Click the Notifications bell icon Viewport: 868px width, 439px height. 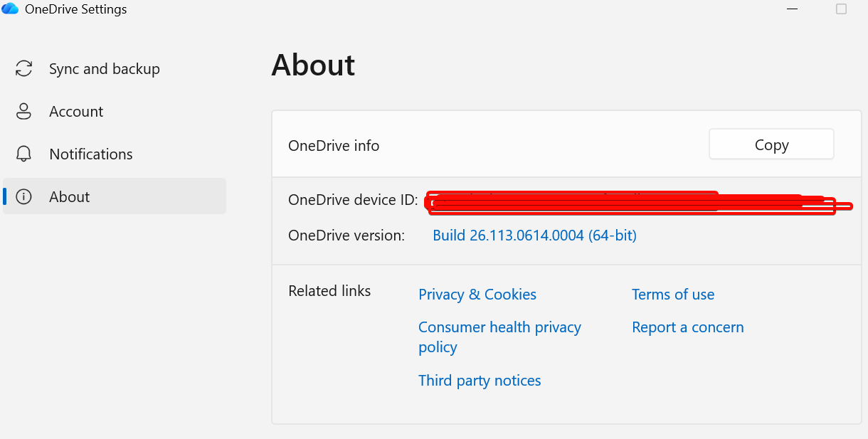point(24,154)
